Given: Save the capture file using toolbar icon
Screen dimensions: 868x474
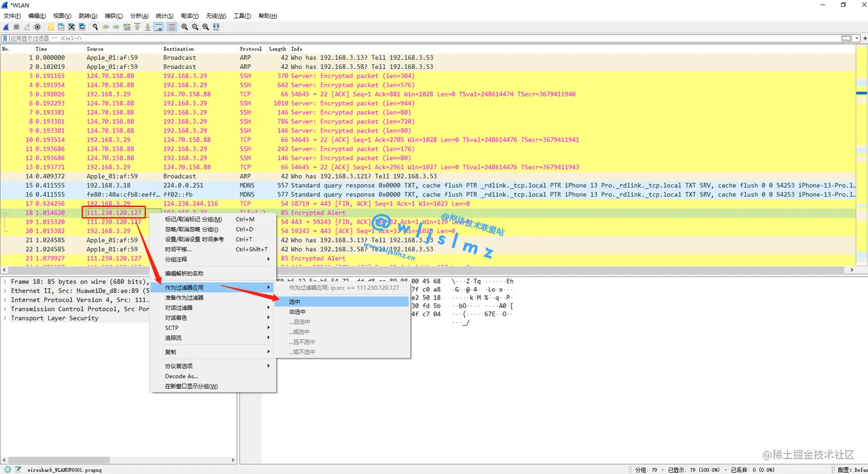Looking at the screenshot, I should [x=61, y=27].
